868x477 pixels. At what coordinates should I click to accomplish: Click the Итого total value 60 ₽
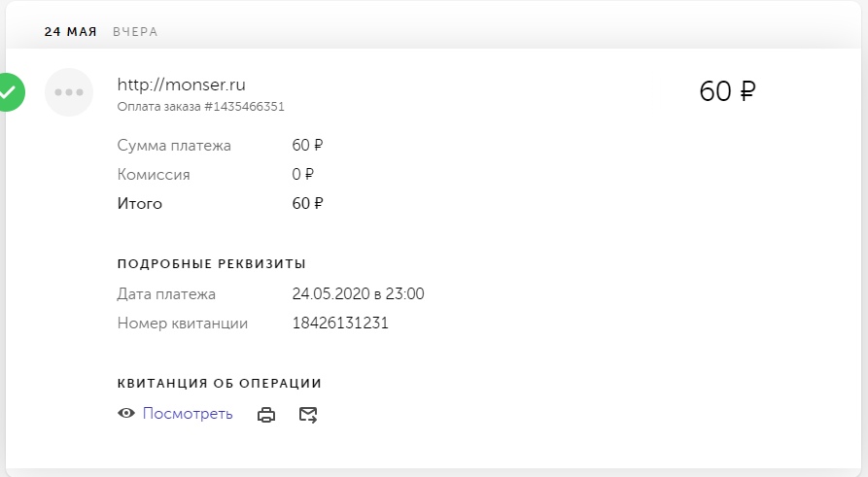coord(307,204)
